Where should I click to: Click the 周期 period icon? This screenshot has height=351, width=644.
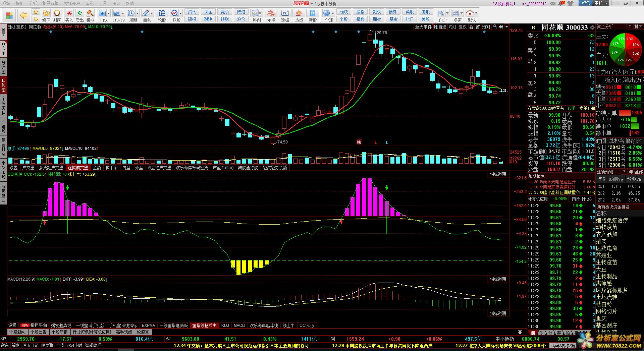[131, 13]
